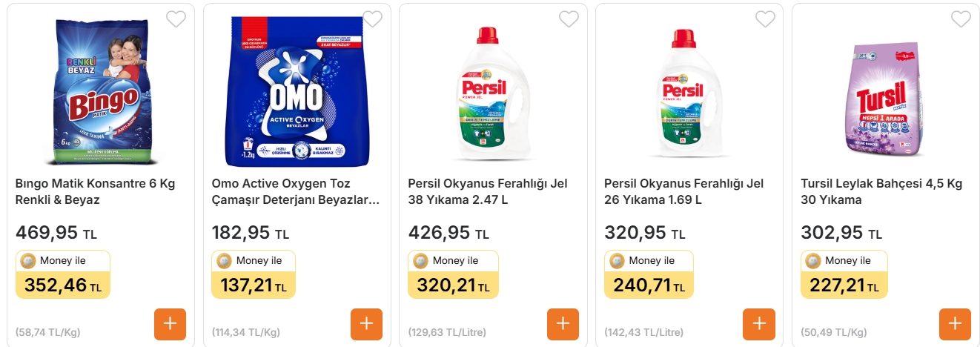Viewport: 980px width, 347px height.
Task: Click Money ile 240,71 TL badge
Action: (649, 275)
